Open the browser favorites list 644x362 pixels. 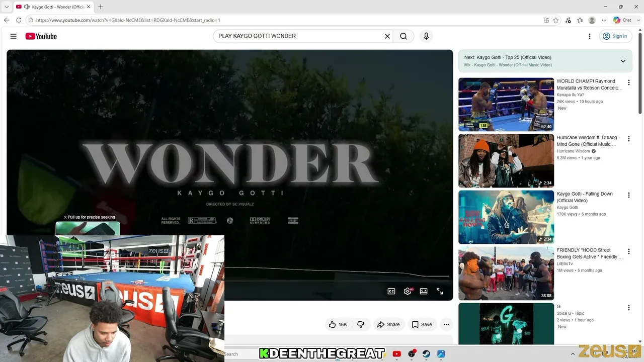[580, 20]
